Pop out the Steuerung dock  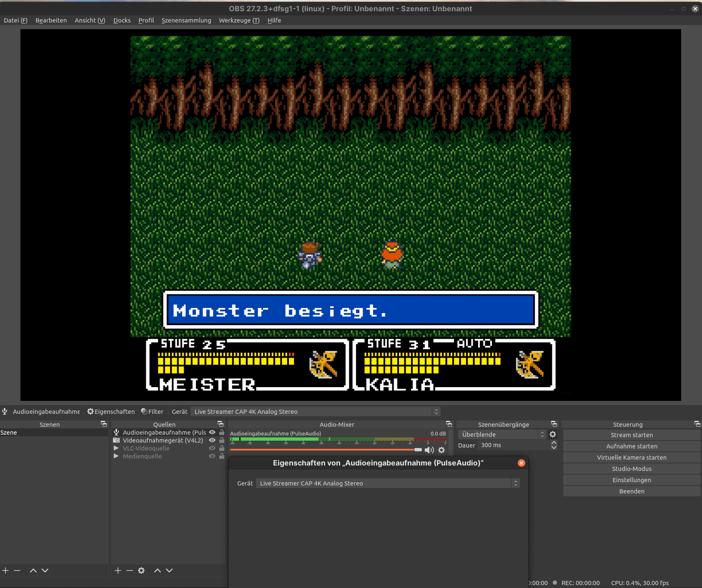pos(697,424)
